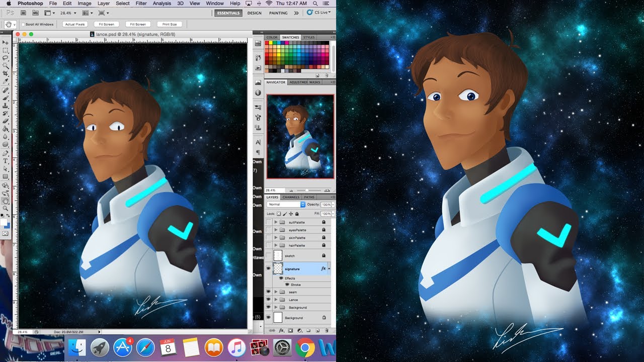
Task: Select the Crop tool
Action: (x=6, y=73)
